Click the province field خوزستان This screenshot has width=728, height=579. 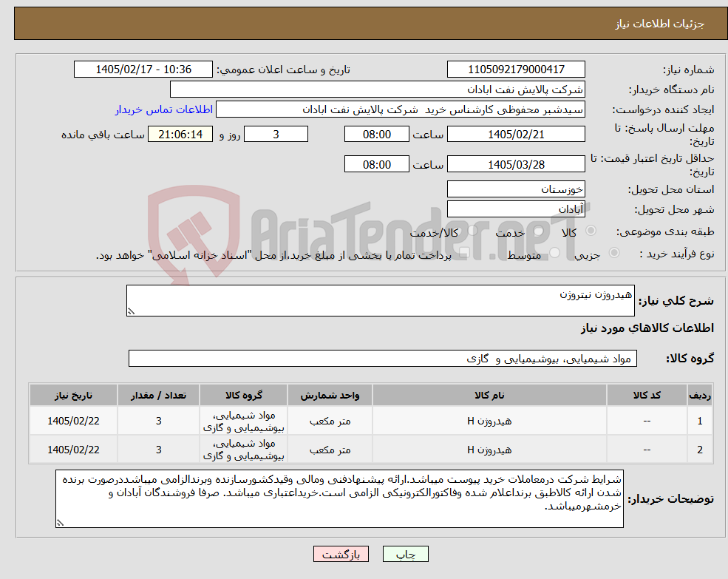point(516,189)
